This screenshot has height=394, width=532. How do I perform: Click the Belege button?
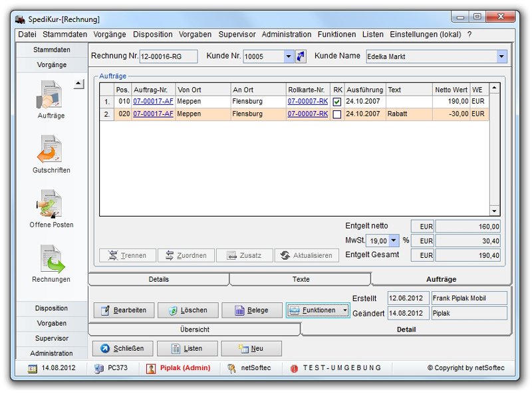252,310
